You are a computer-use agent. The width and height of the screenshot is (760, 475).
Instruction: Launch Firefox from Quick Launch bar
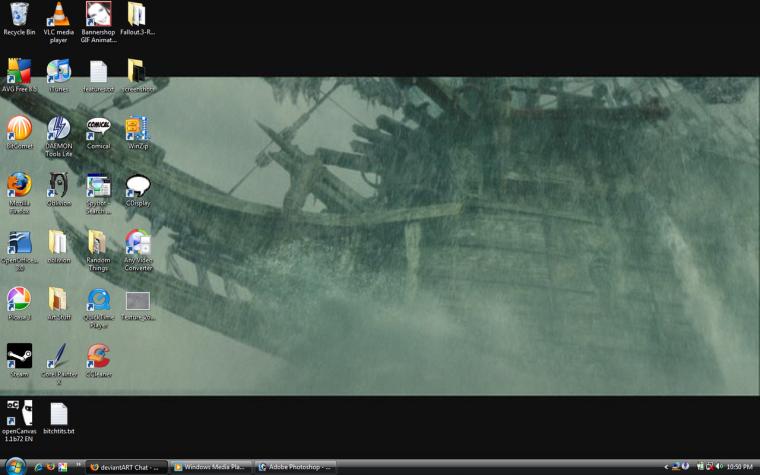pyautogui.click(x=51, y=467)
